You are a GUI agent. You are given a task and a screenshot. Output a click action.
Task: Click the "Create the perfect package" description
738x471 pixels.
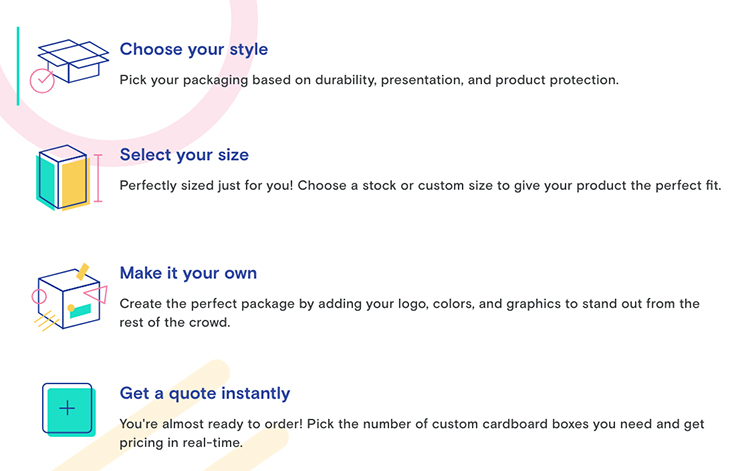[x=409, y=313]
